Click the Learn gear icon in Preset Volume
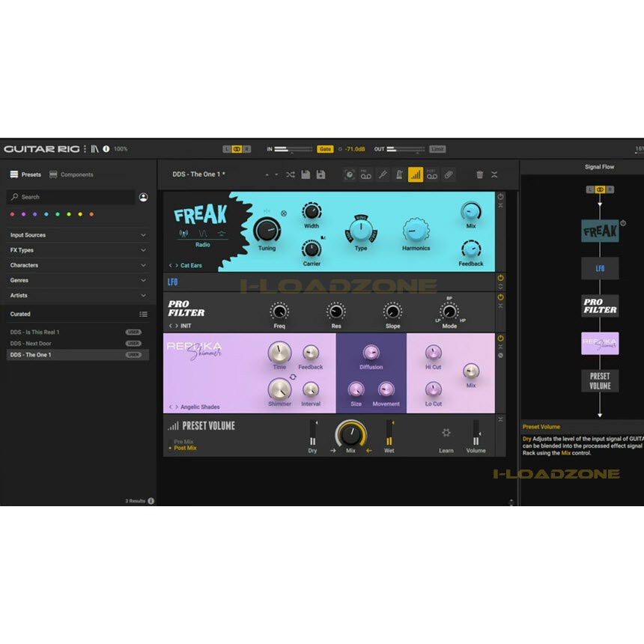Viewport: 644px width, 644px height. (x=446, y=433)
